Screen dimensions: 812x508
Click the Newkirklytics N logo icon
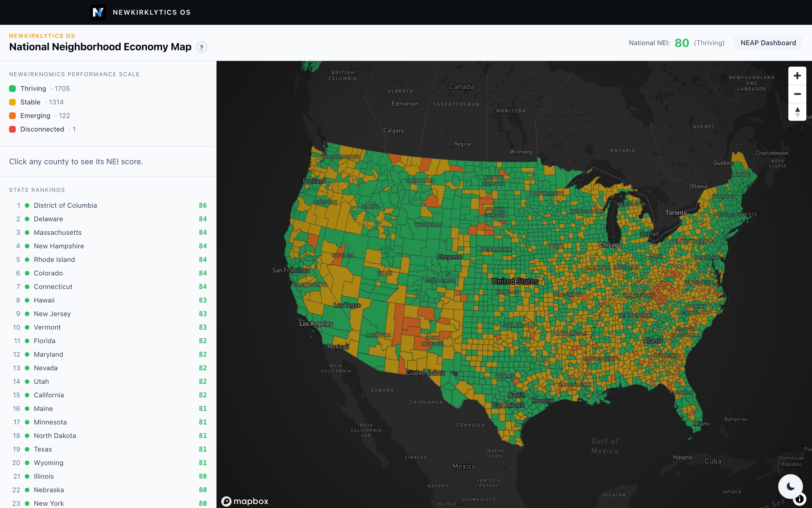(x=98, y=12)
